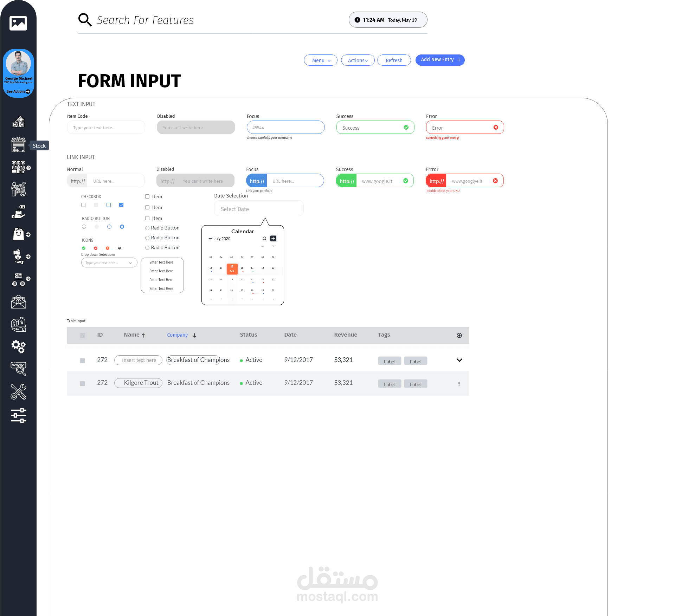Screen dimensions: 675x616
Task: Open the gears settings sidebar icon
Action: tap(18, 346)
